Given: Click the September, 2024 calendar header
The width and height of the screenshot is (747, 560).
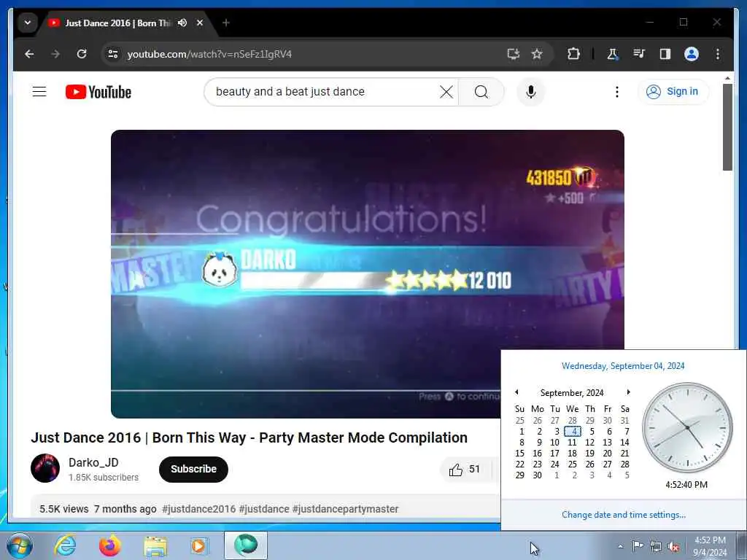Looking at the screenshot, I should point(572,393).
